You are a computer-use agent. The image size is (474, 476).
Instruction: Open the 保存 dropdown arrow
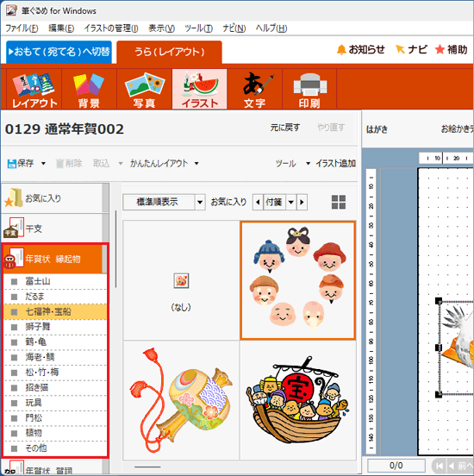point(43,163)
